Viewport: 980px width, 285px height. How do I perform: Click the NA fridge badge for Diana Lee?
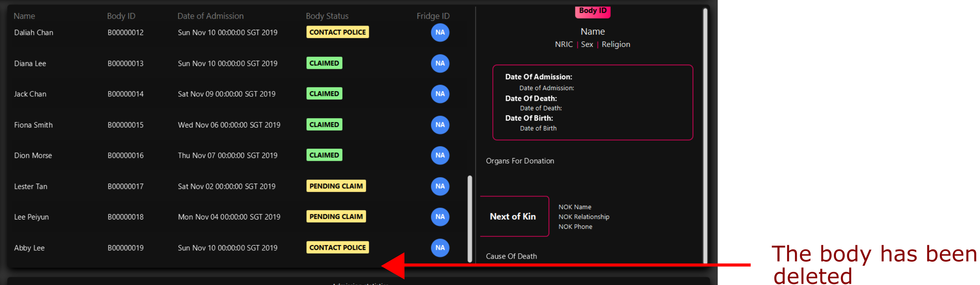[x=440, y=63]
